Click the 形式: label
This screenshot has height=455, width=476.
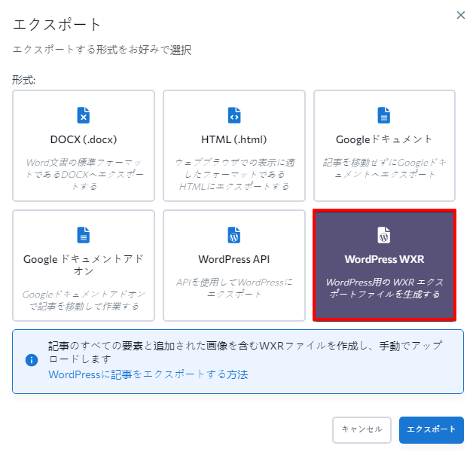(x=24, y=80)
